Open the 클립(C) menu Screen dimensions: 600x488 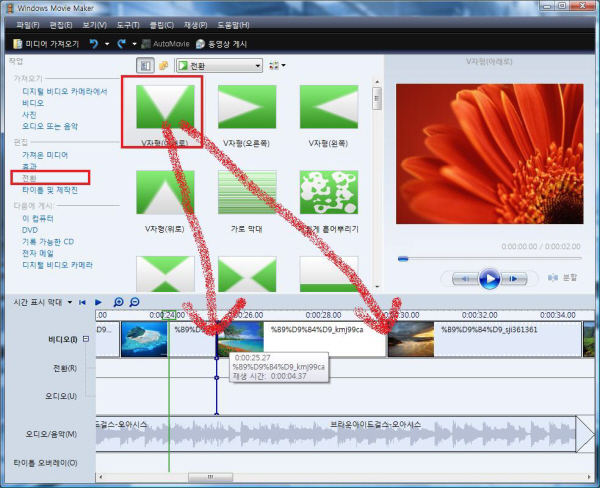(x=161, y=25)
